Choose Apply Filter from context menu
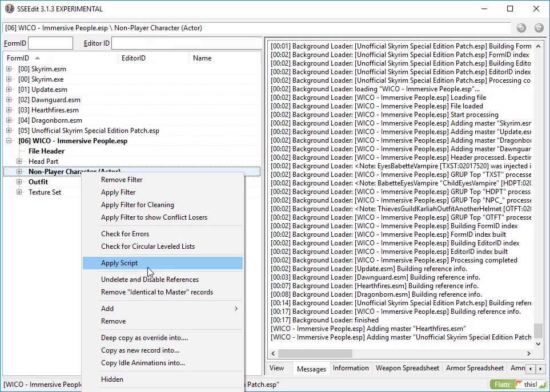Viewport: 550px width, 392px height. coord(163,192)
